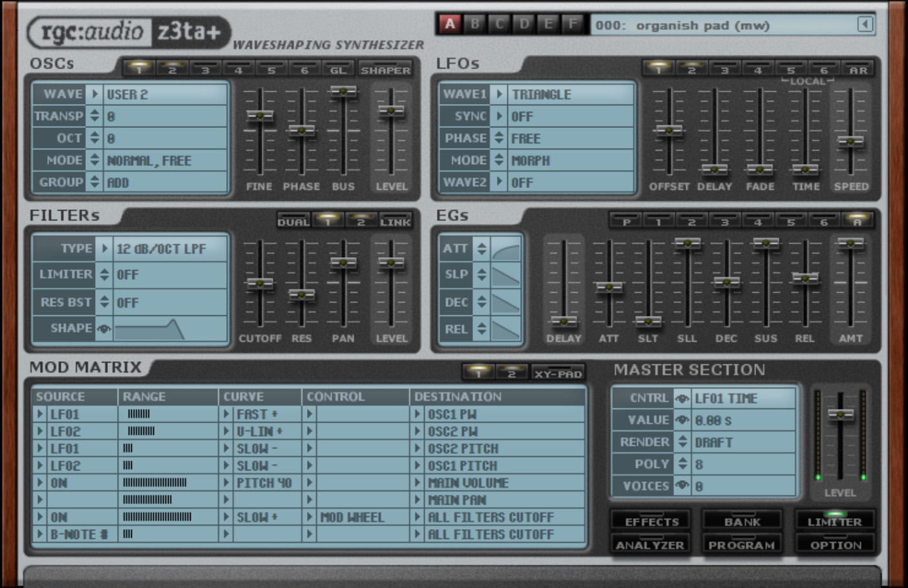
Task: Click the eye icon beside filter SHAPE
Action: (103, 329)
